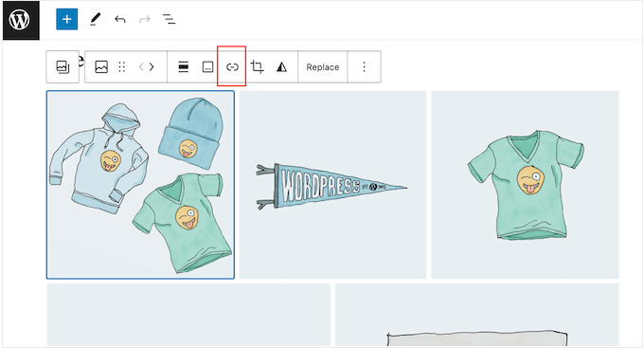The width and height of the screenshot is (644, 348).
Task: Select the green v-neck shirt image
Action: 525,185
